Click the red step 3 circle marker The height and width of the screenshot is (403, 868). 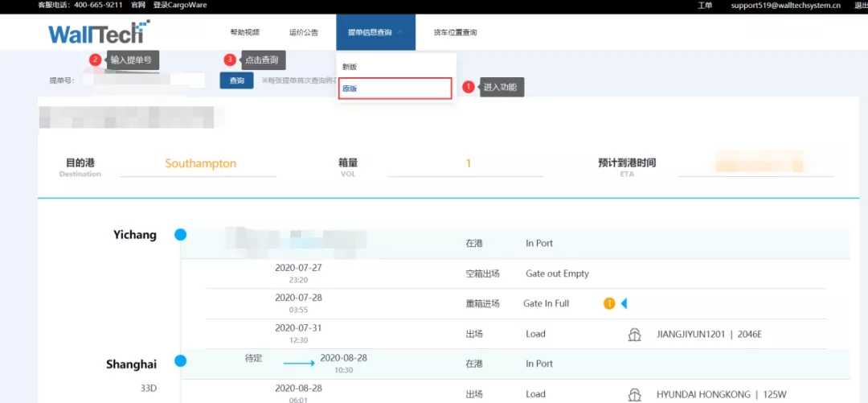tap(230, 60)
